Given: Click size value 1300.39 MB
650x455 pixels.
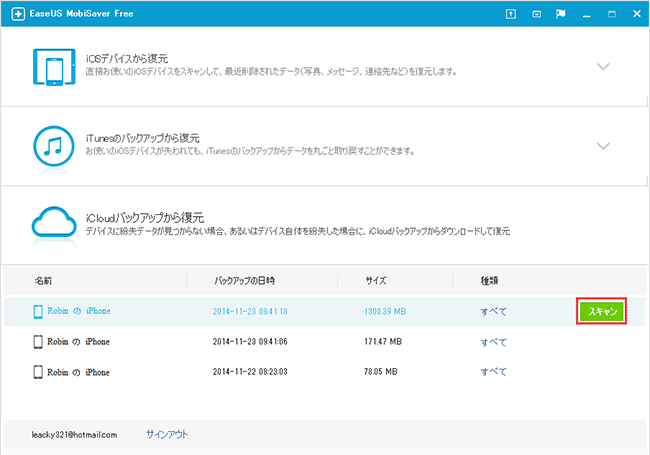Looking at the screenshot, I should 385,311.
